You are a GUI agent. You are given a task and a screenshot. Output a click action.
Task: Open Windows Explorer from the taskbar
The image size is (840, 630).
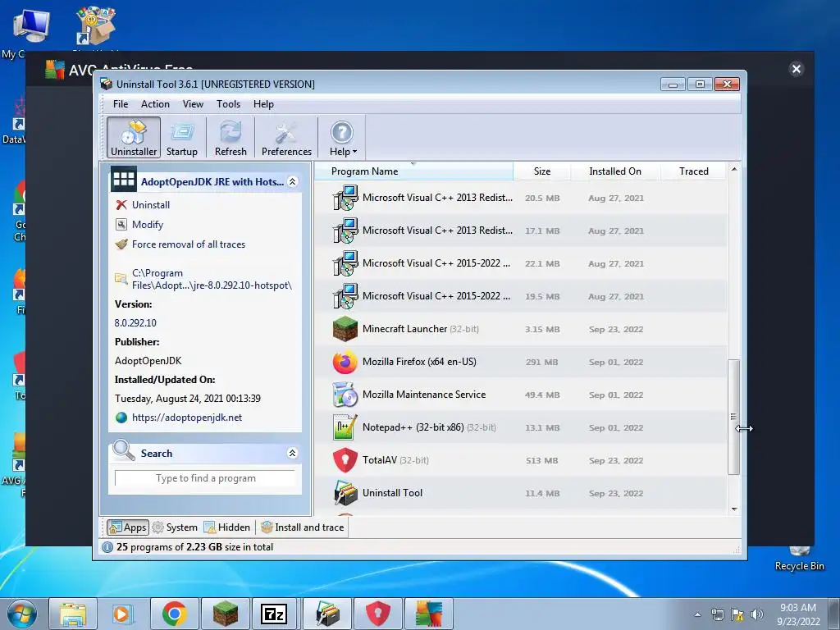[73, 614]
